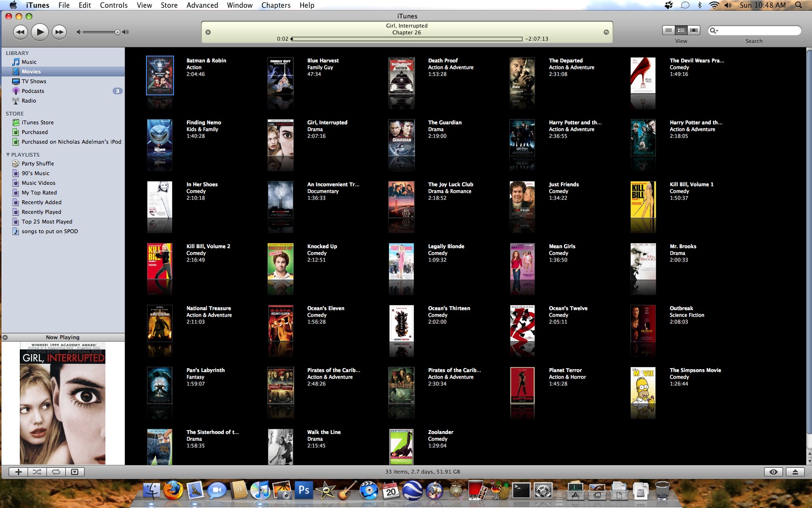Open the Advanced menu
812x508 pixels.
click(202, 5)
